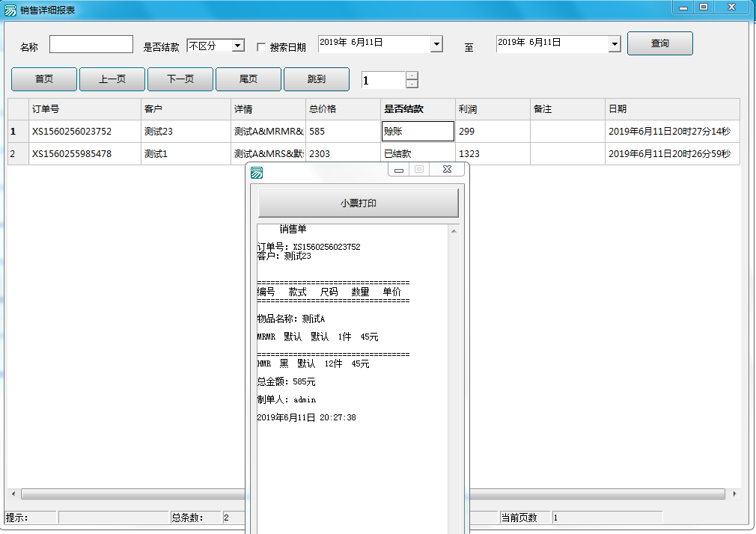Click the 跳到 button
756x534 pixels.
[x=317, y=79]
